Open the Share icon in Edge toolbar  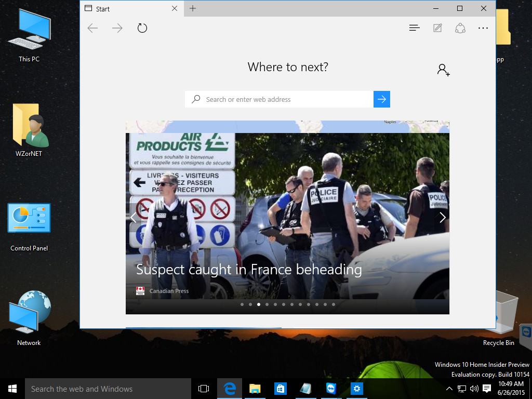[x=460, y=28]
